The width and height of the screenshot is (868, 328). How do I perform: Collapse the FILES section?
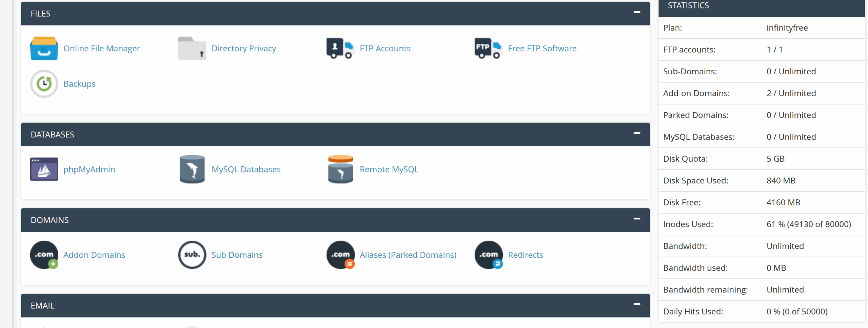pos(637,13)
